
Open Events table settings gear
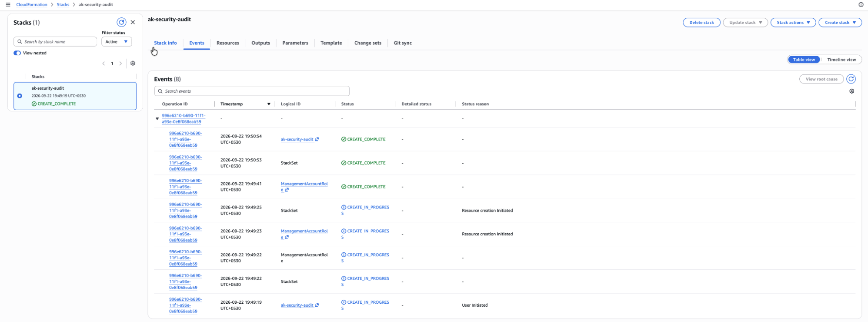point(852,91)
